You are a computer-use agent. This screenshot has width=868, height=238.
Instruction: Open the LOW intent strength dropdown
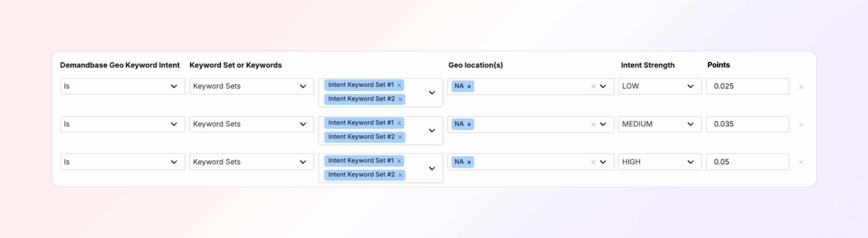pyautogui.click(x=659, y=86)
